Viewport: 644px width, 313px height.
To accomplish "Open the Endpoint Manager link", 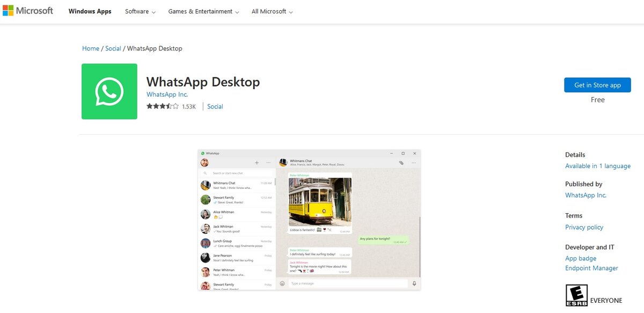I will (x=591, y=268).
